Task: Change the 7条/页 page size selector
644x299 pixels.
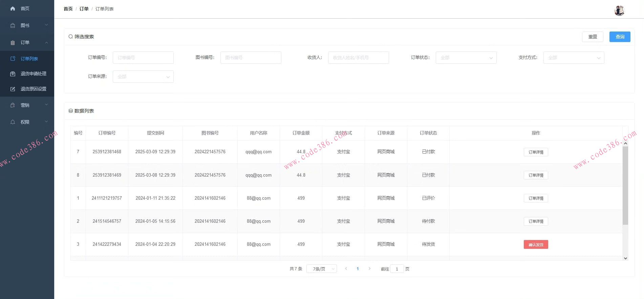Action: pyautogui.click(x=321, y=269)
